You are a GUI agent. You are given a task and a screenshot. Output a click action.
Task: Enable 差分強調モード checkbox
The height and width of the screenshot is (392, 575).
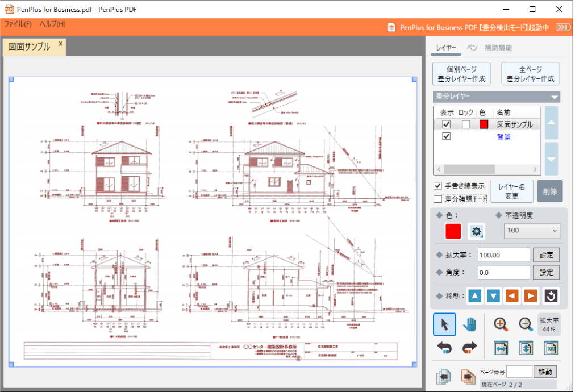[438, 199]
